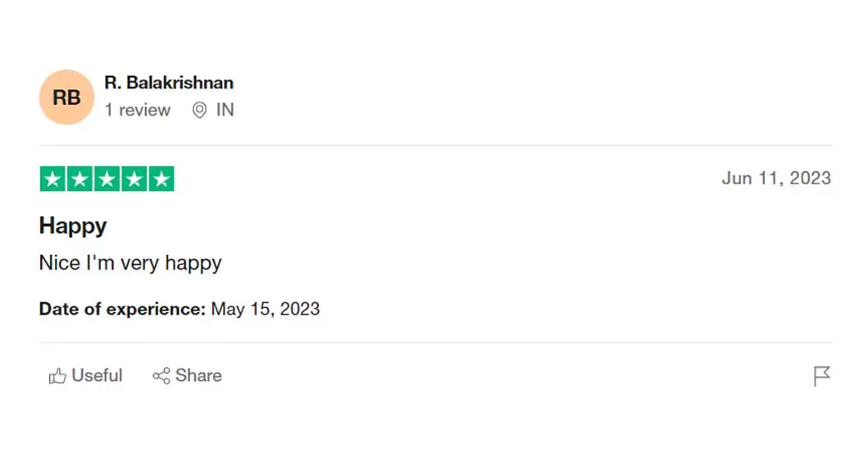Report the review with flag icon
Image resolution: width=868 pixels, height=458 pixels.
(x=821, y=376)
